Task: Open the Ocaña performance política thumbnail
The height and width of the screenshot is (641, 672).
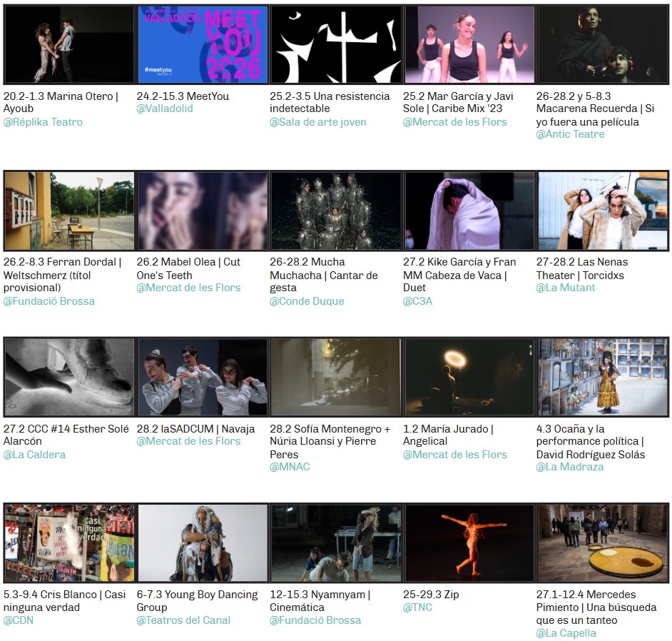Action: click(x=603, y=377)
